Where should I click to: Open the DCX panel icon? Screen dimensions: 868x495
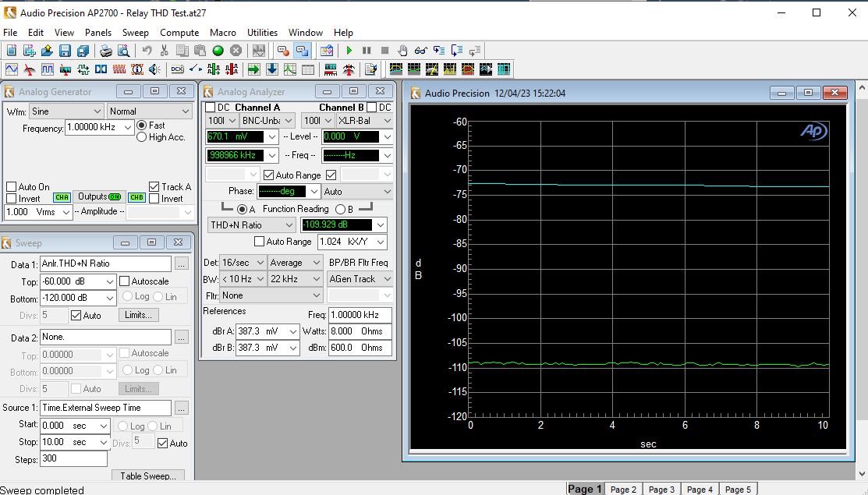pos(177,69)
